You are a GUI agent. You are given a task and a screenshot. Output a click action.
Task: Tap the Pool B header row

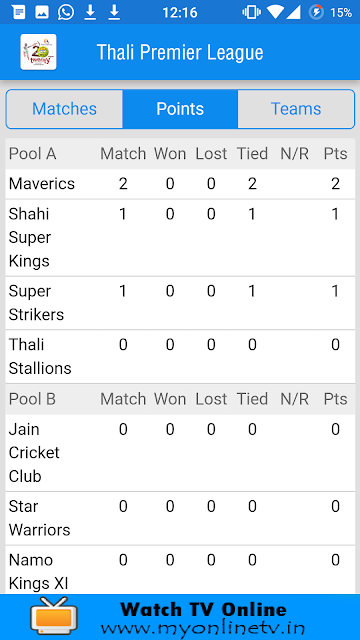pos(180,399)
